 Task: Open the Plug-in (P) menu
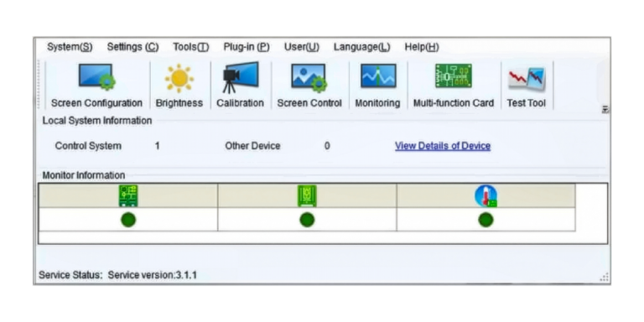click(x=247, y=47)
